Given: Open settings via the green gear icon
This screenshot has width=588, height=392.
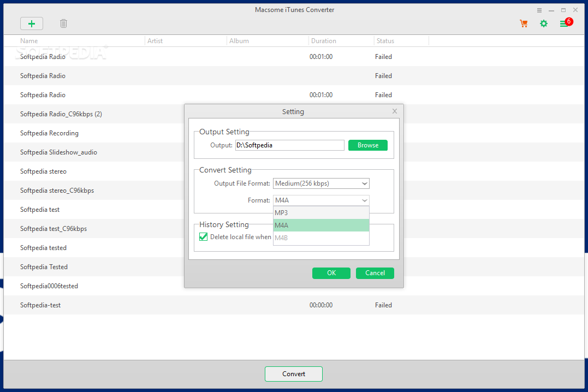Looking at the screenshot, I should 543,23.
